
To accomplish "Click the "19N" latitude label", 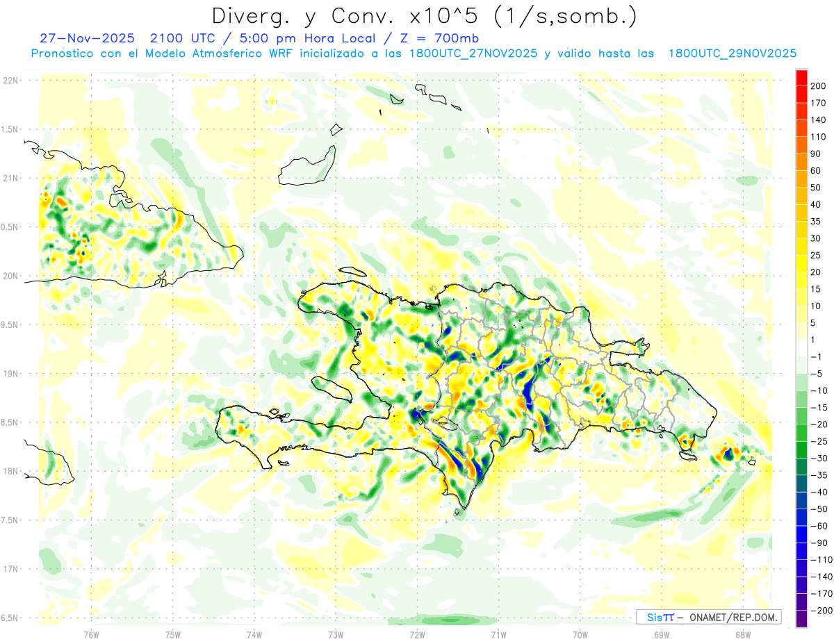I will 10,374.
